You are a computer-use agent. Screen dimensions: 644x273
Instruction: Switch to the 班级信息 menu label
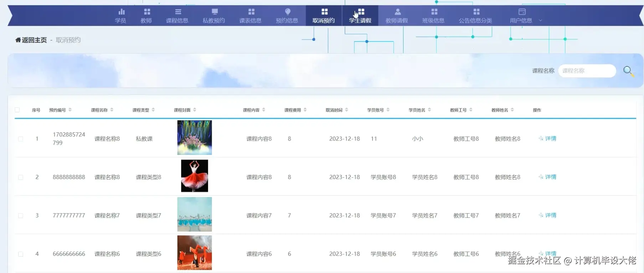pos(433,21)
